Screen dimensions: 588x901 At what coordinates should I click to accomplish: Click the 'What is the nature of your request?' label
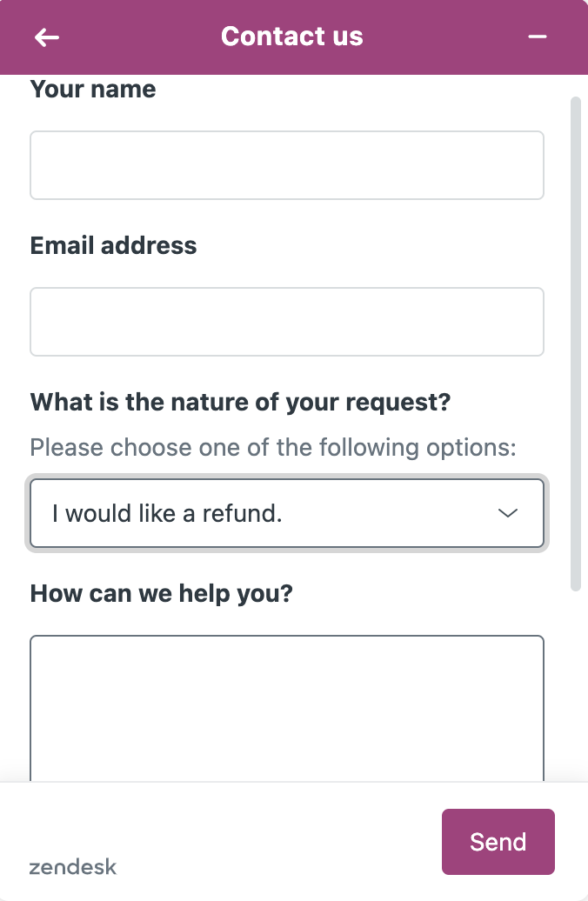240,402
